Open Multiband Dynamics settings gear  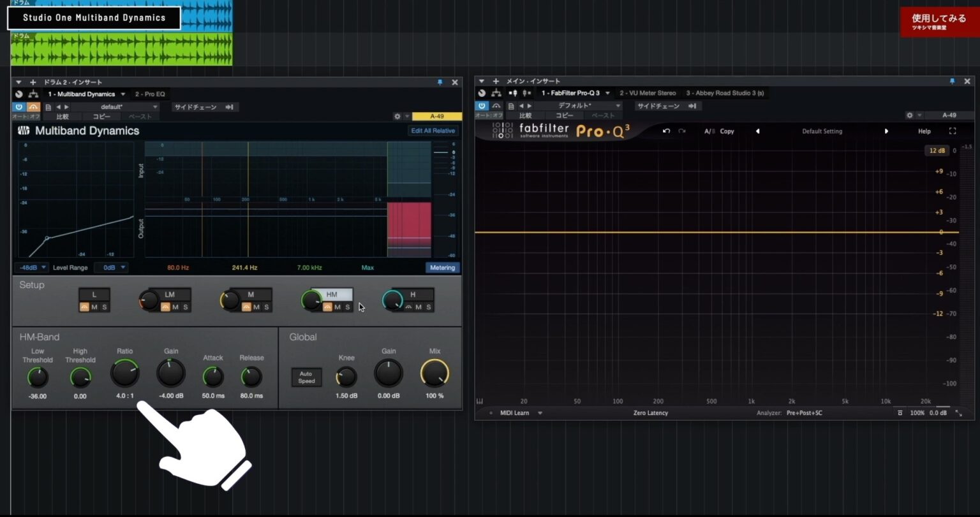click(x=397, y=117)
